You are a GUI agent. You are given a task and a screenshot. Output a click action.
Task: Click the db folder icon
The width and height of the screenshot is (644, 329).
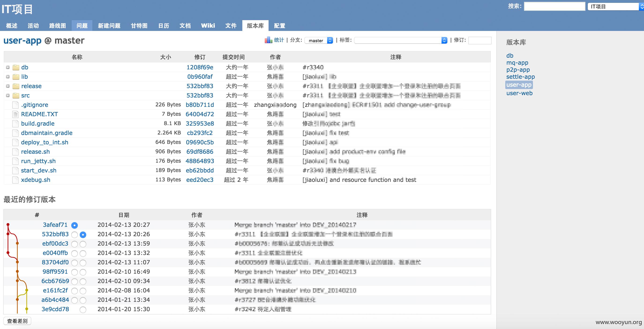(16, 67)
